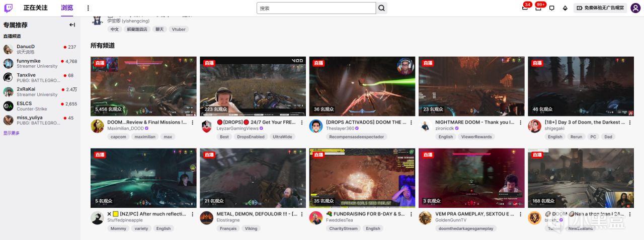Open ESLCS channel in sidebar
644x240 pixels.
point(40,106)
